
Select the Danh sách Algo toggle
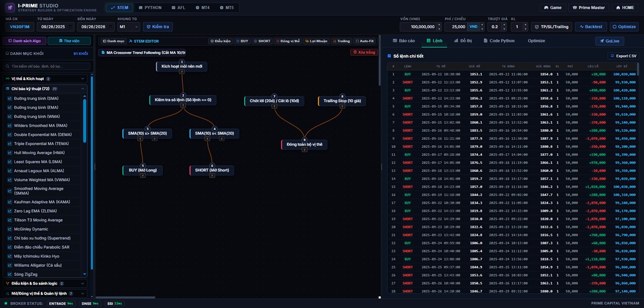[x=24, y=41]
